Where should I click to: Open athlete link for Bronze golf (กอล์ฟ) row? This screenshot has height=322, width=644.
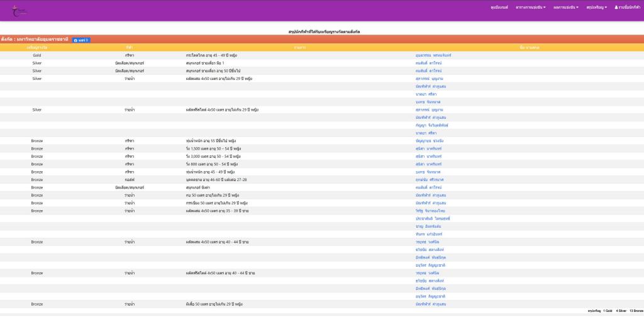pyautogui.click(x=431, y=180)
